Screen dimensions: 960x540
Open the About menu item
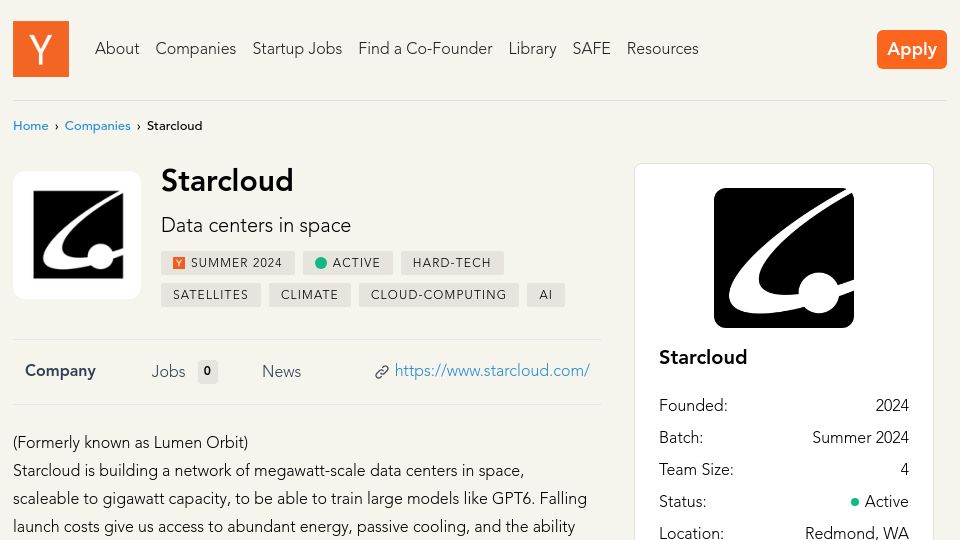coord(117,48)
